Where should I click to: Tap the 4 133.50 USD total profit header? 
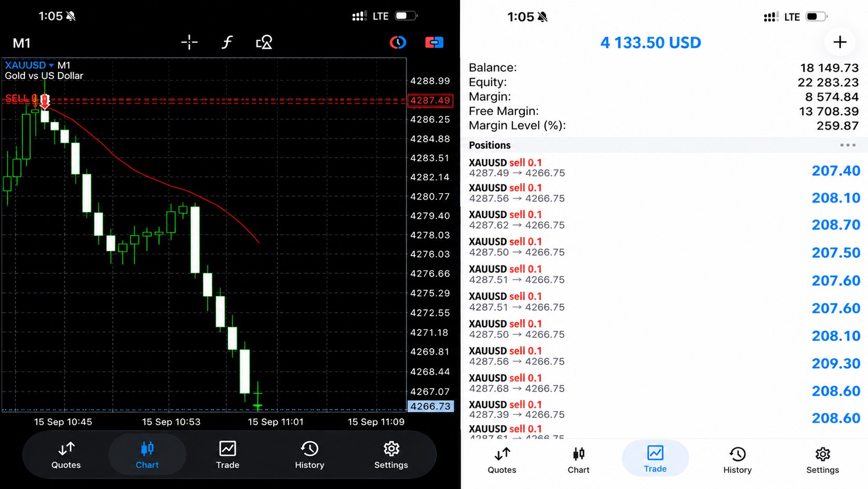650,43
